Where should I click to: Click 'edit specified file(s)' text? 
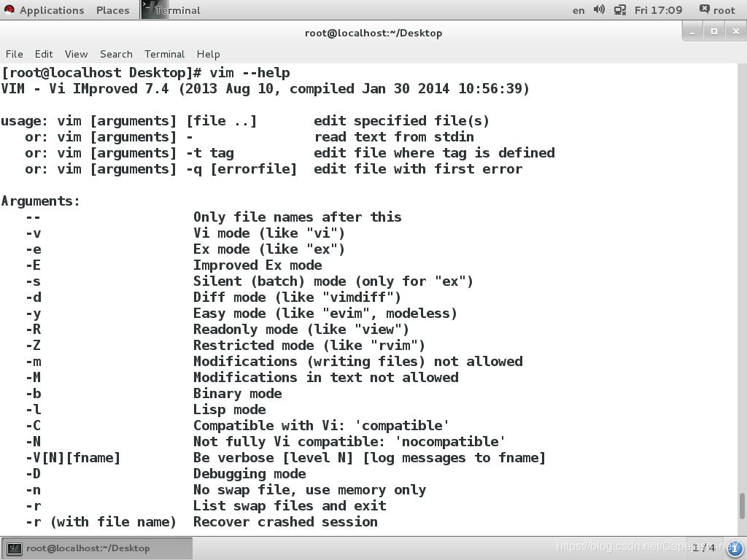pyautogui.click(x=401, y=121)
